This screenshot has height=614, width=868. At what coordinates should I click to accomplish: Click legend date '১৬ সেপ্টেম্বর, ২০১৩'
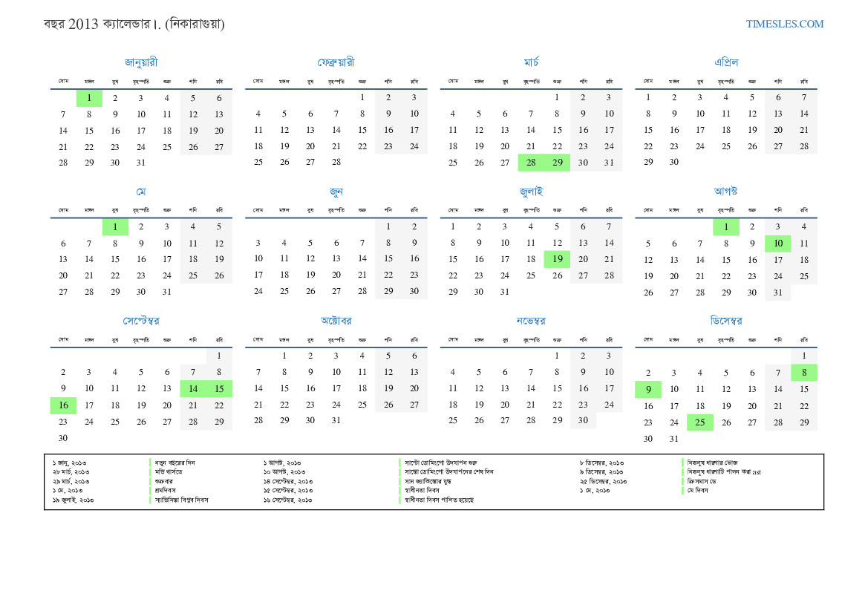(288, 500)
